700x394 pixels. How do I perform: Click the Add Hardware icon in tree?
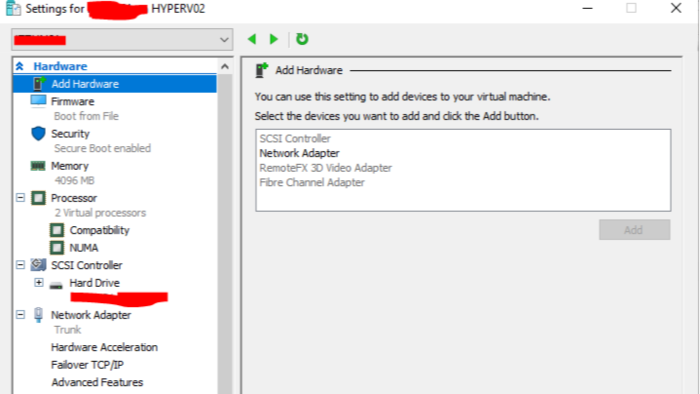(x=39, y=83)
